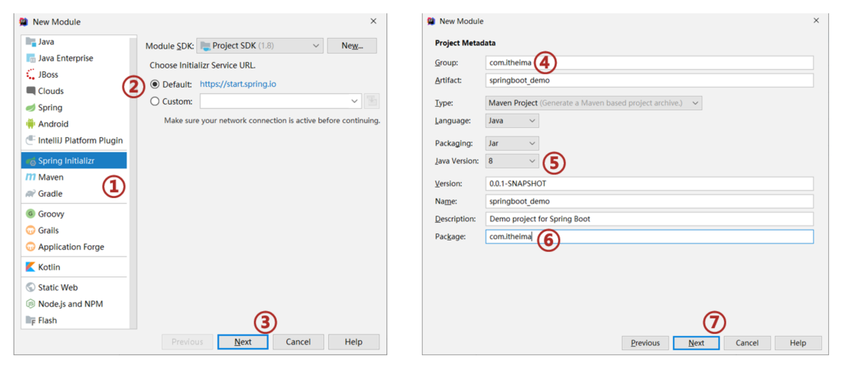Open the Java Version dropdown

pyautogui.click(x=512, y=161)
